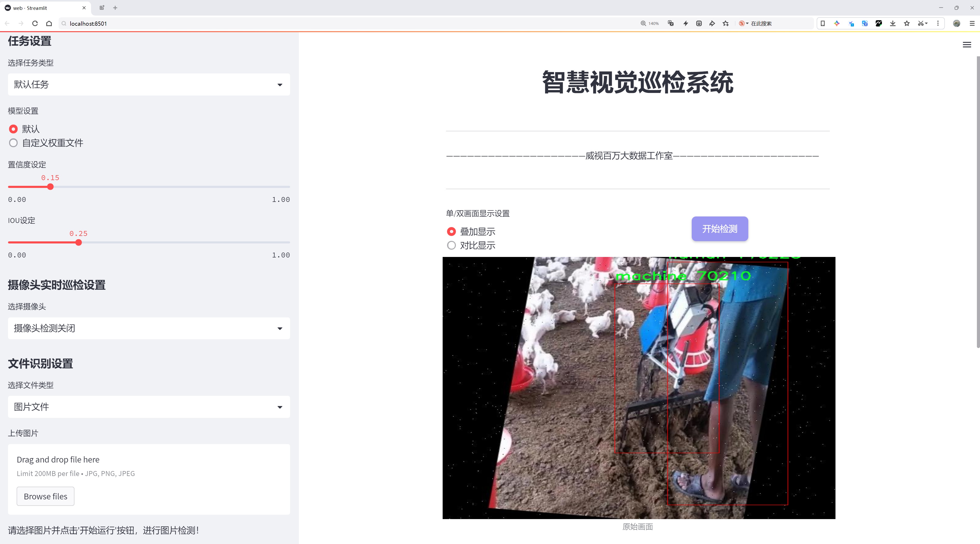Click the blue translation extension icon
The width and height of the screenshot is (980, 544).
tap(865, 23)
